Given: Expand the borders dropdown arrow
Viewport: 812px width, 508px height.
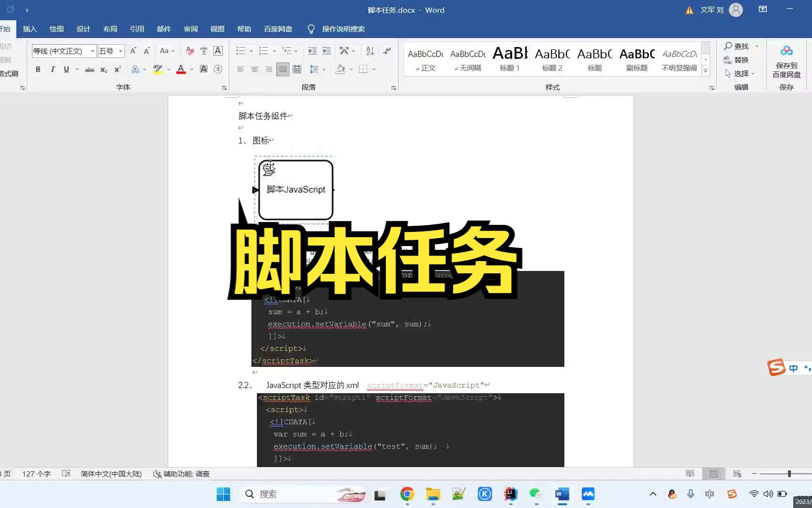Looking at the screenshot, I should (374, 69).
